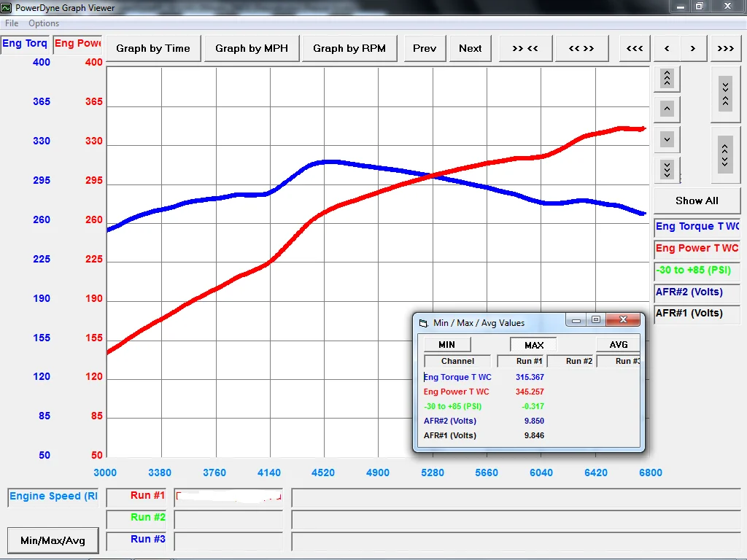Switch to the AVG values tab

(x=618, y=344)
